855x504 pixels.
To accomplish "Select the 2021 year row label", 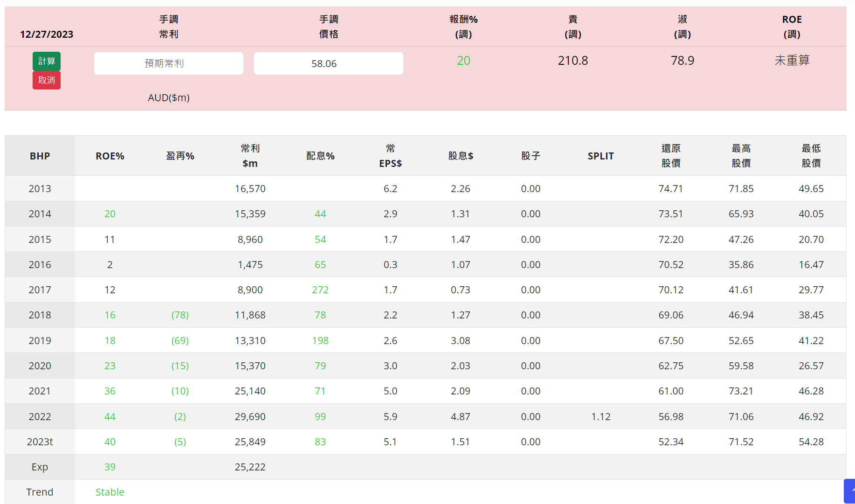I will click(x=40, y=391).
